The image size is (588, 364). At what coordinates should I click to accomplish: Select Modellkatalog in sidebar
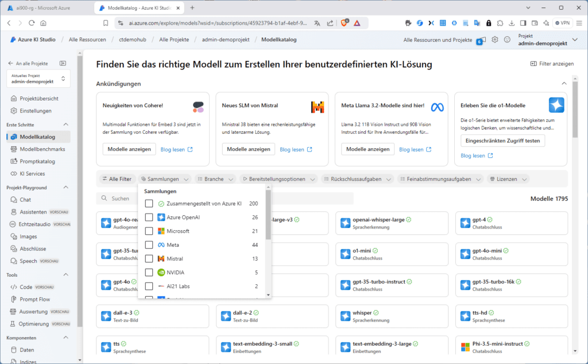click(38, 137)
